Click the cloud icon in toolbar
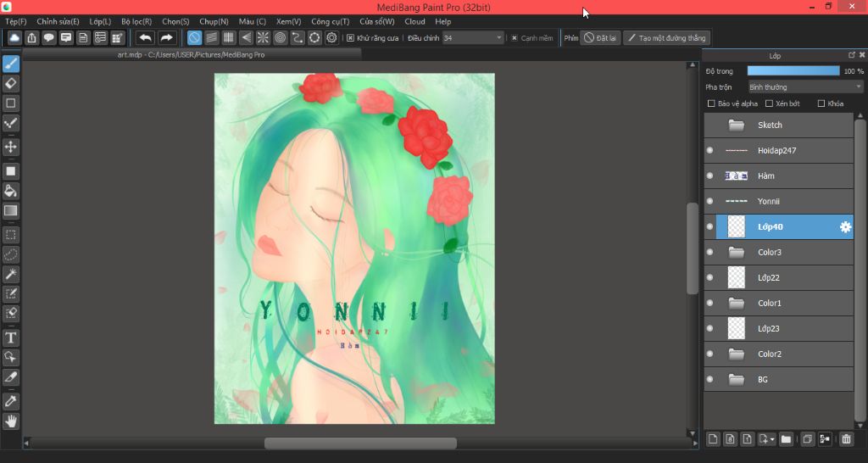The height and width of the screenshot is (463, 868). (14, 37)
